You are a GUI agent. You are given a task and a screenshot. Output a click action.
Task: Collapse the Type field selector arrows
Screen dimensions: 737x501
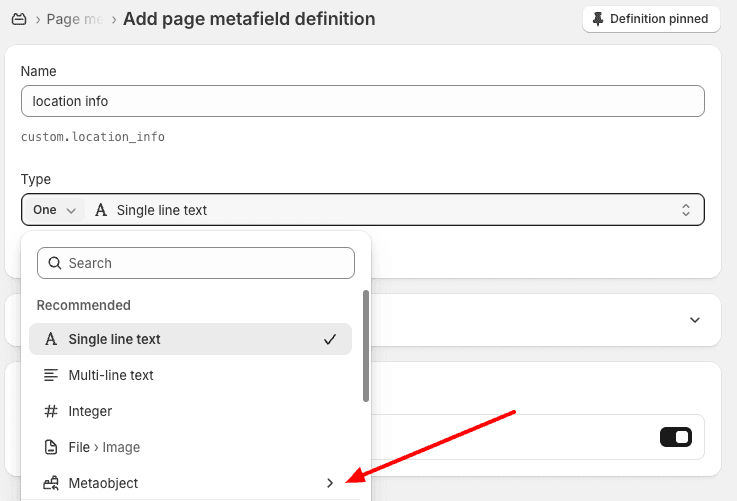click(686, 210)
